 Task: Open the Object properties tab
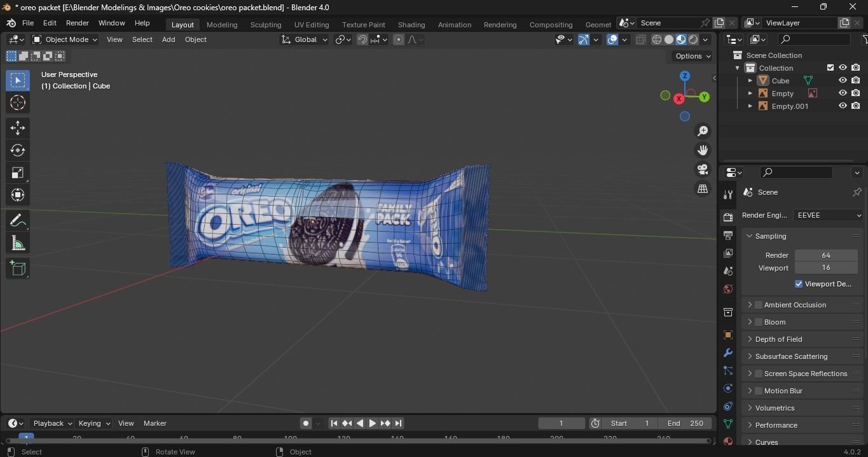[728, 335]
